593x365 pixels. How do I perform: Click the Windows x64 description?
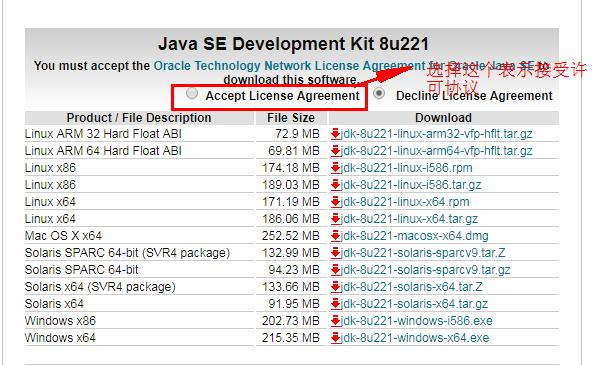click(x=60, y=338)
